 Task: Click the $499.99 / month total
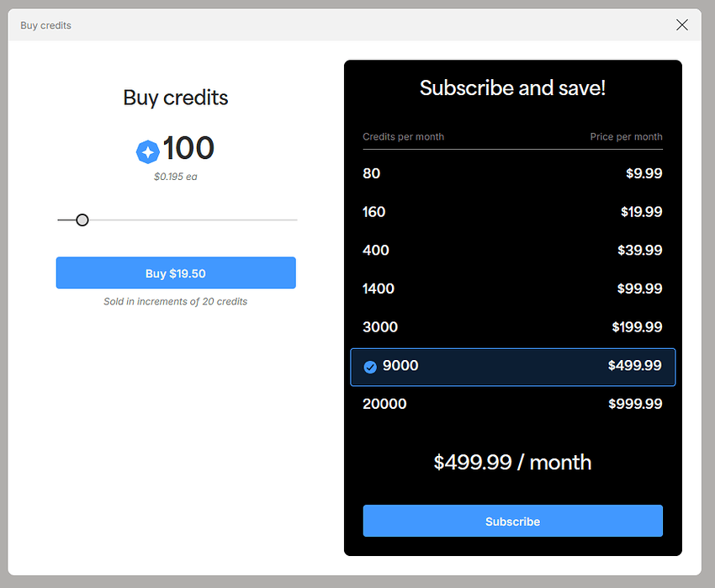pyautogui.click(x=512, y=462)
